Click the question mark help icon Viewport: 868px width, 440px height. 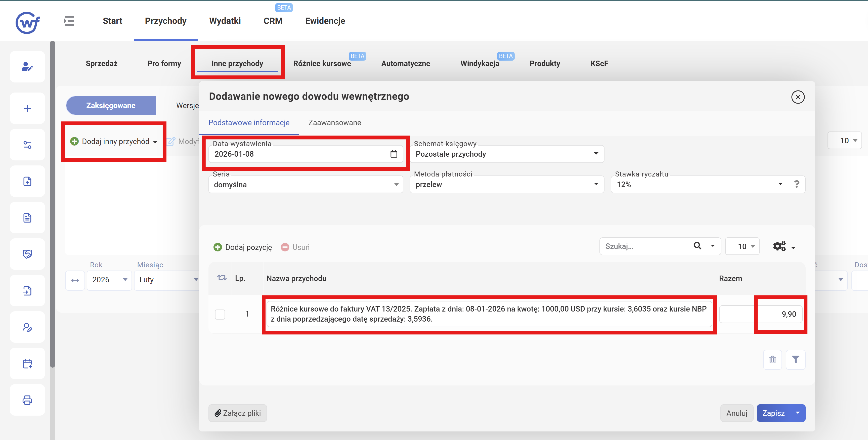click(x=797, y=184)
